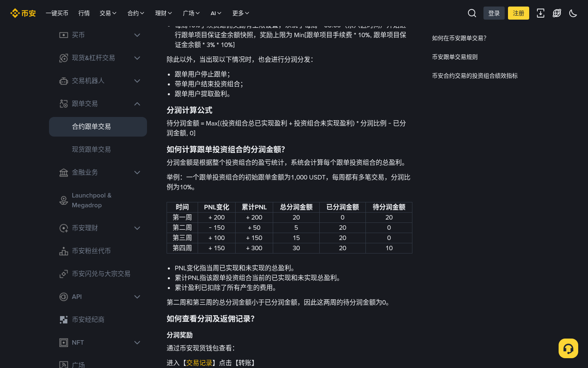
Task: Open the 更多 dropdown menu
Action: pos(241,13)
